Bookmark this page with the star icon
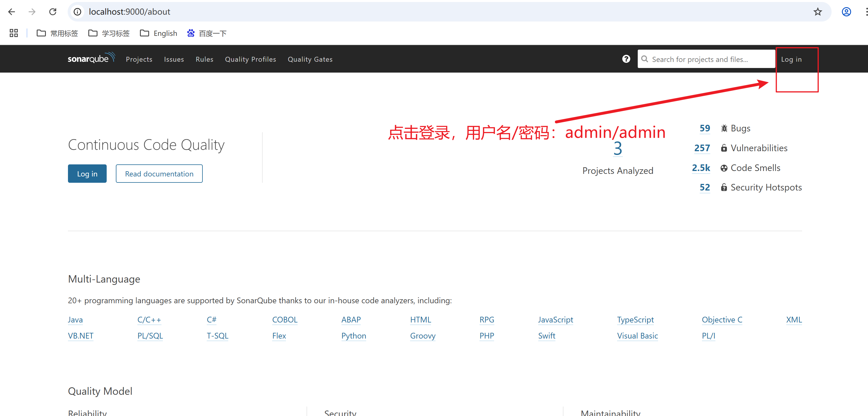 coord(818,11)
